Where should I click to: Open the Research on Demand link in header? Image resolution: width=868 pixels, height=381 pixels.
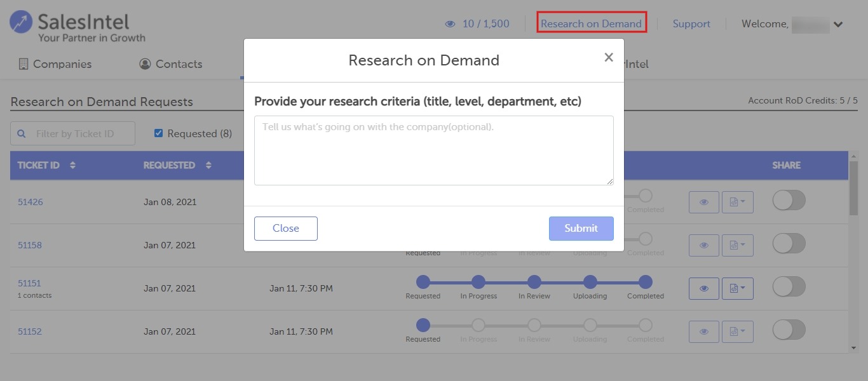(x=591, y=24)
